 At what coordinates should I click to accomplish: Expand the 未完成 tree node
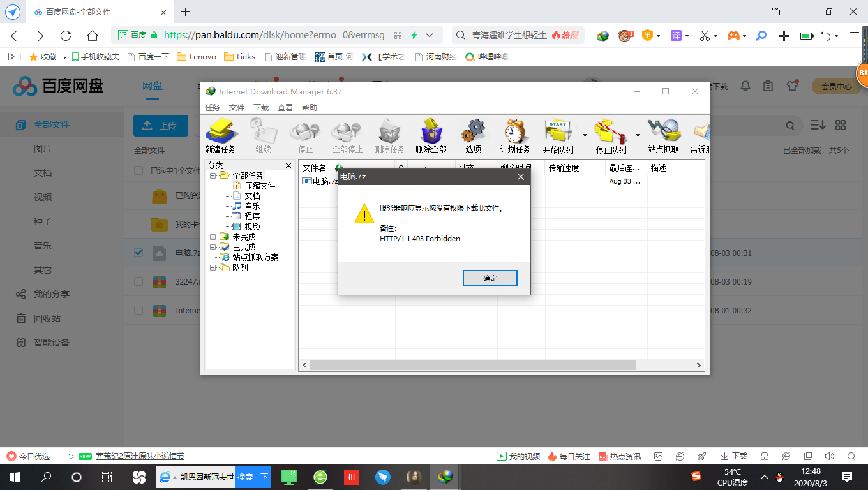point(213,237)
